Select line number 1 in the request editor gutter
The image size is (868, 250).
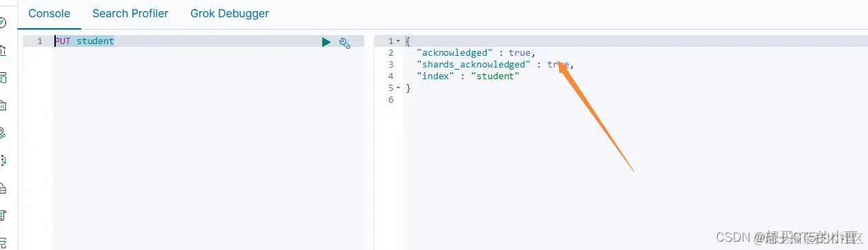[x=40, y=41]
